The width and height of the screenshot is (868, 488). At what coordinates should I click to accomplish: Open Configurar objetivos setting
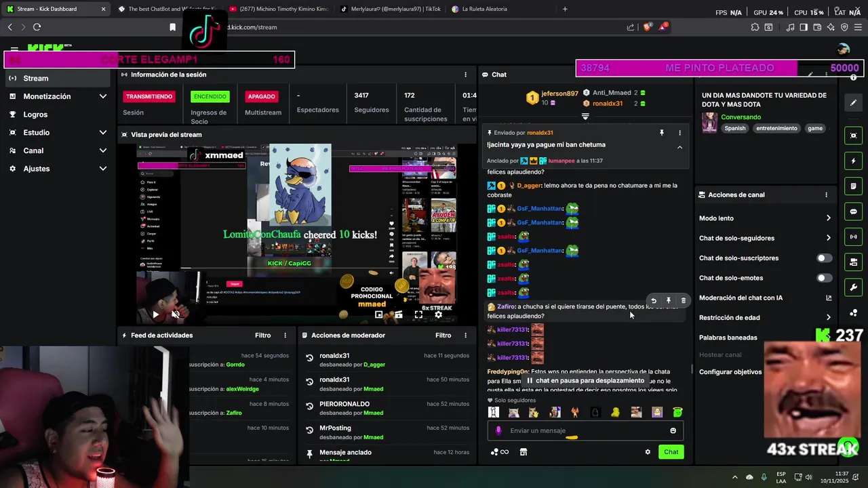(730, 372)
